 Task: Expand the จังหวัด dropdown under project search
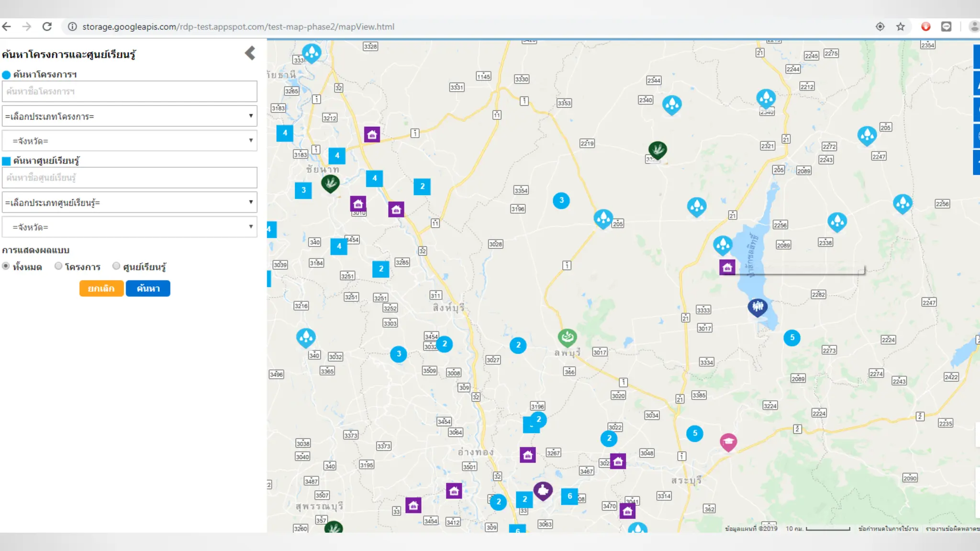click(x=129, y=141)
